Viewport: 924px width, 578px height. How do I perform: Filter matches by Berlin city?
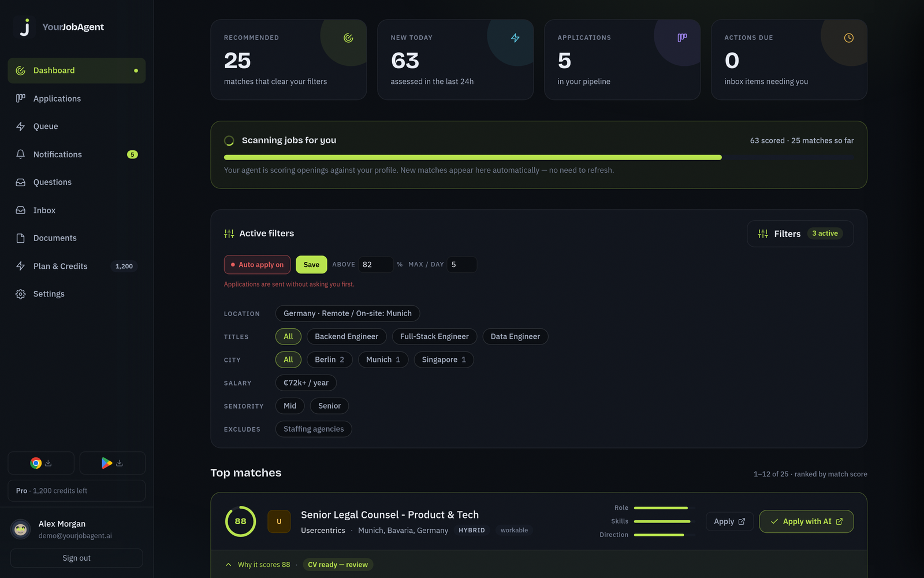[x=329, y=360]
